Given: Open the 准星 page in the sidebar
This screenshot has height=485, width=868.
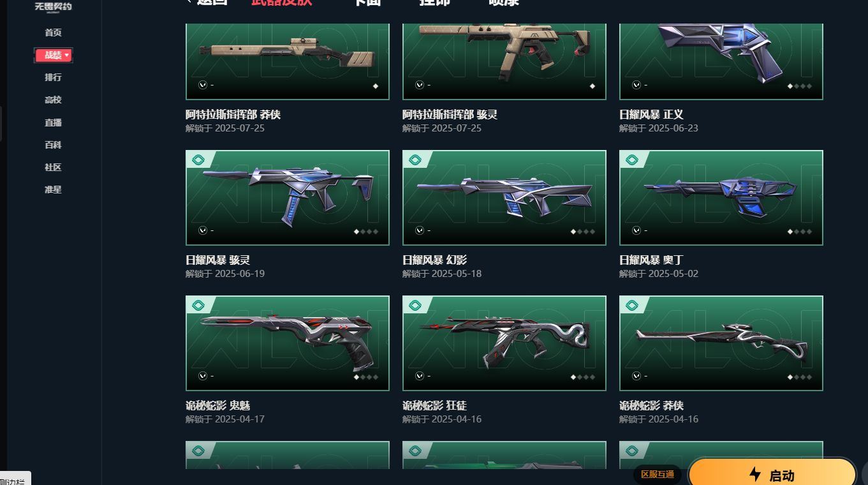Looking at the screenshot, I should (54, 190).
